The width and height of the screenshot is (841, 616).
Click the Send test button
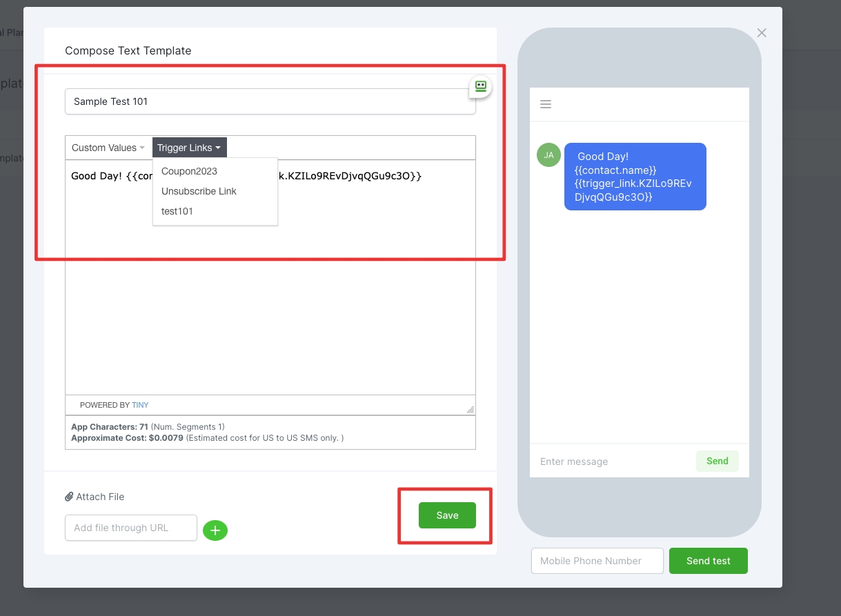[709, 561]
